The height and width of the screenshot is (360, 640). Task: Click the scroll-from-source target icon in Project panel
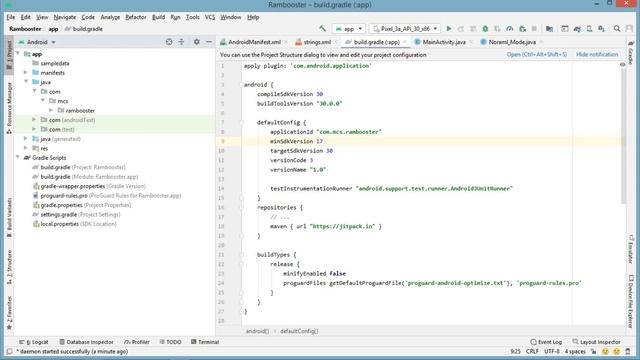tap(169, 42)
